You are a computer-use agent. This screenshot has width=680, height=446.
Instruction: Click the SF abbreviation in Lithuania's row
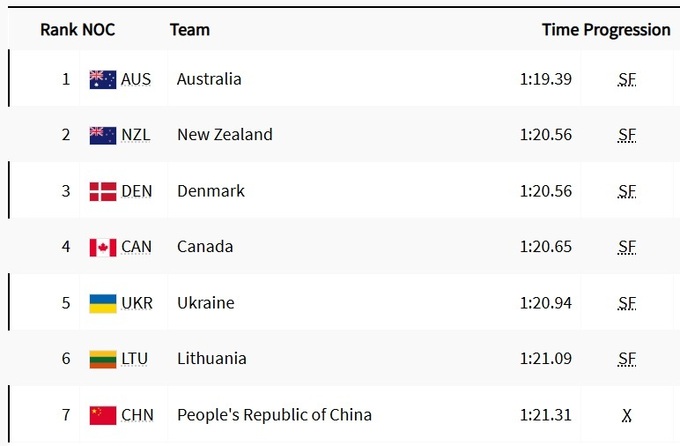[627, 360]
